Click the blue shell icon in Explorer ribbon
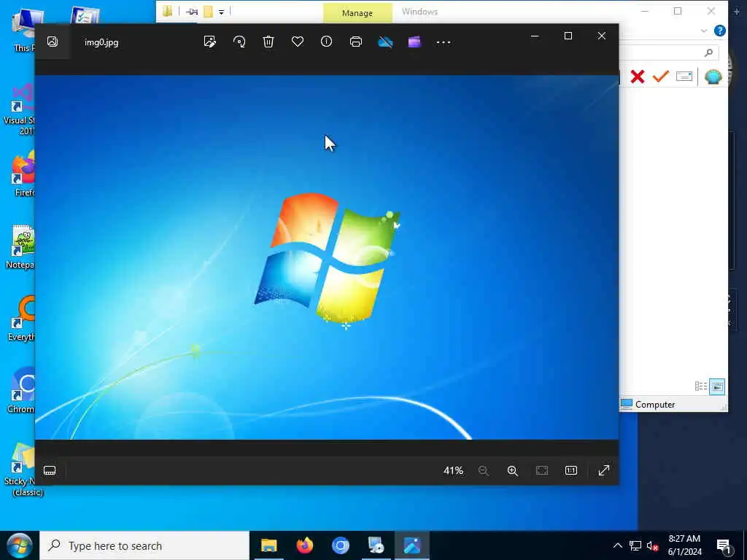Screen dimensions: 747x560 pyautogui.click(x=713, y=77)
